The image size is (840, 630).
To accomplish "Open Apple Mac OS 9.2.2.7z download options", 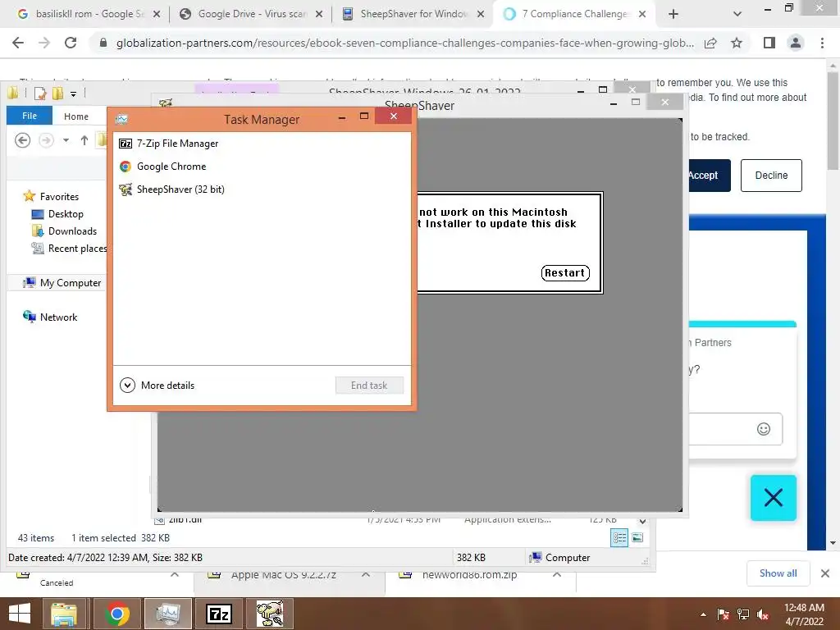I will [x=365, y=574].
